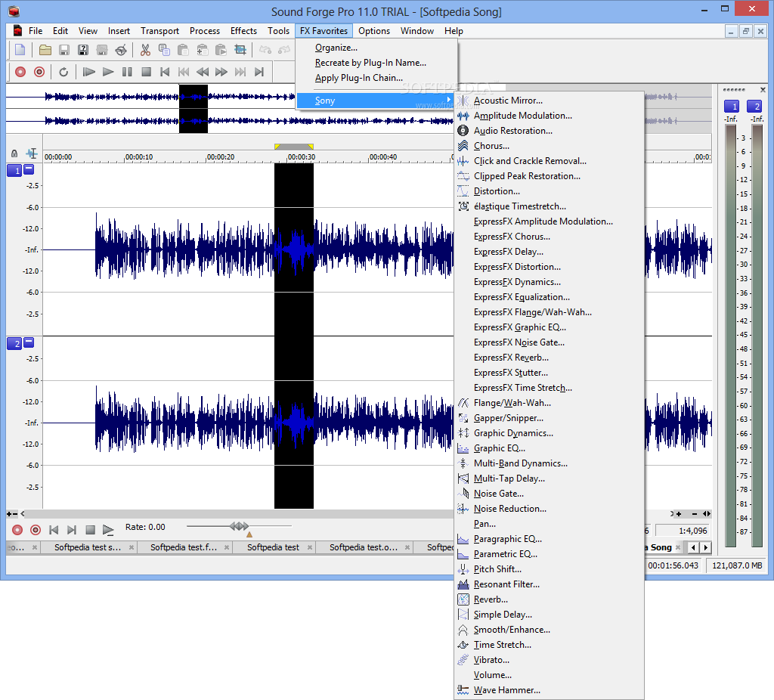Screen dimensions: 774x700
Task: Close the Softpedia test s... tab
Action: tap(132, 547)
